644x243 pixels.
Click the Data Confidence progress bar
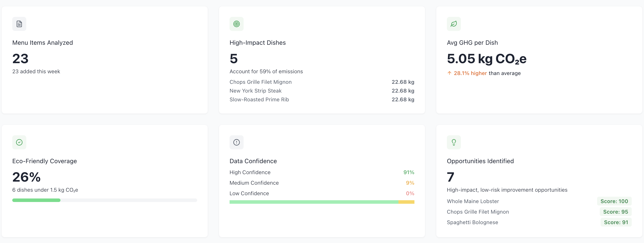tap(322, 202)
